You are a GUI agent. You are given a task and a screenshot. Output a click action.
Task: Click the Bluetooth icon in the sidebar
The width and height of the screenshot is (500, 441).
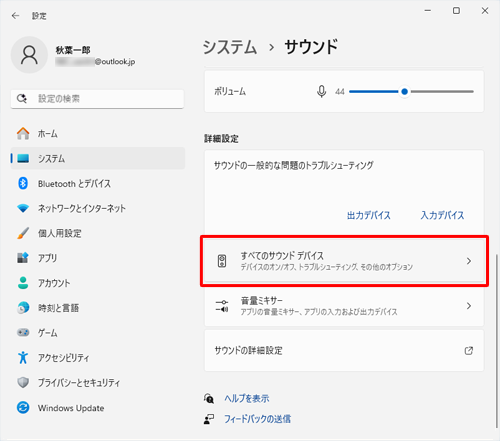click(x=23, y=183)
